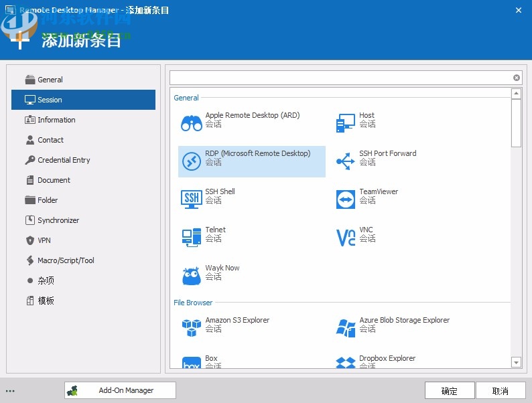Select the SSH Port Forward icon

point(345,161)
